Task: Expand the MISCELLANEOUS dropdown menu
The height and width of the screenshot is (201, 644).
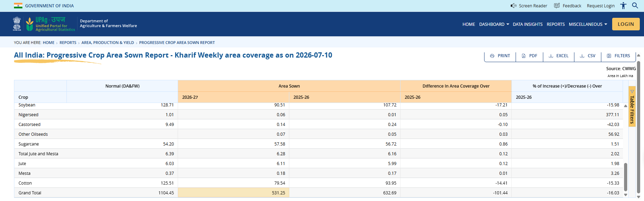Action: tap(588, 24)
